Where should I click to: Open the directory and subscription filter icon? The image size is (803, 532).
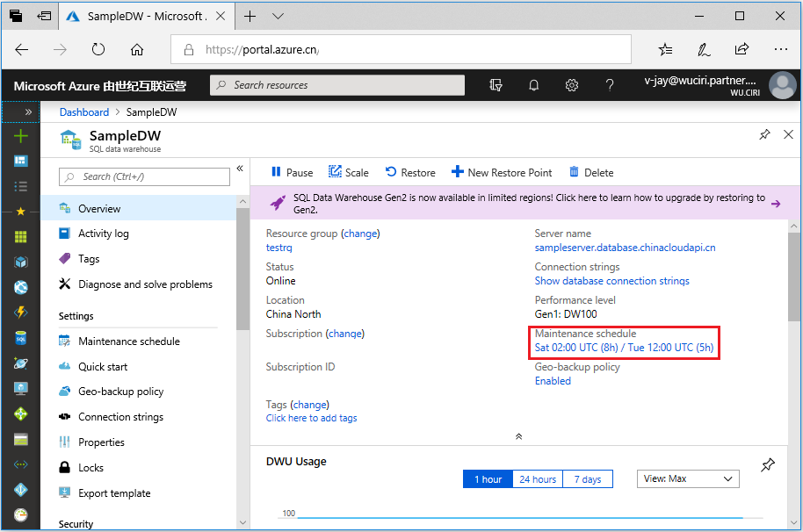(x=496, y=85)
